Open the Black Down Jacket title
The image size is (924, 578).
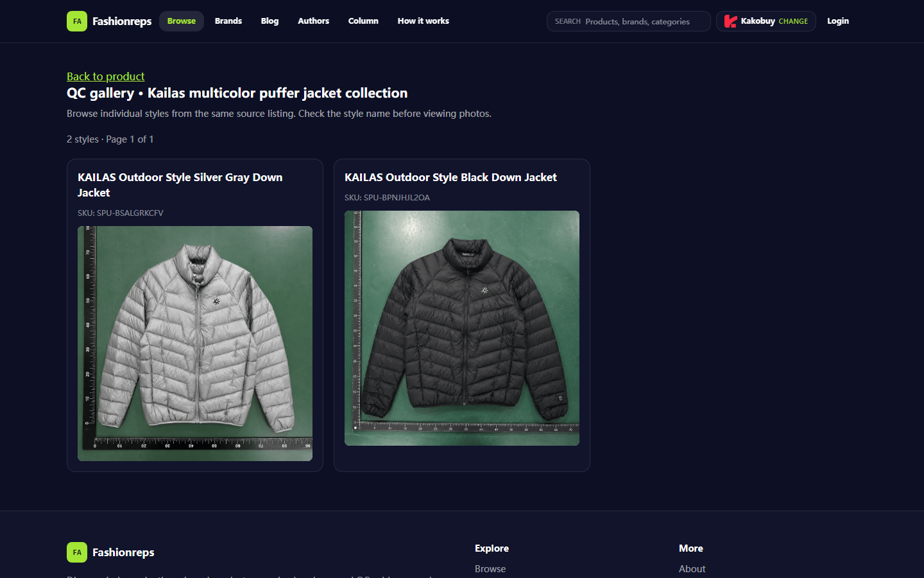coord(450,177)
